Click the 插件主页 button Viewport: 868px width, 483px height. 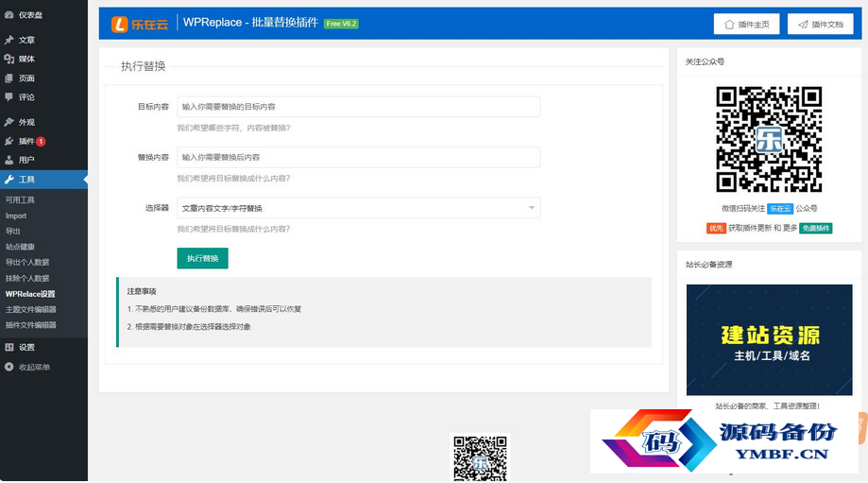[747, 25]
